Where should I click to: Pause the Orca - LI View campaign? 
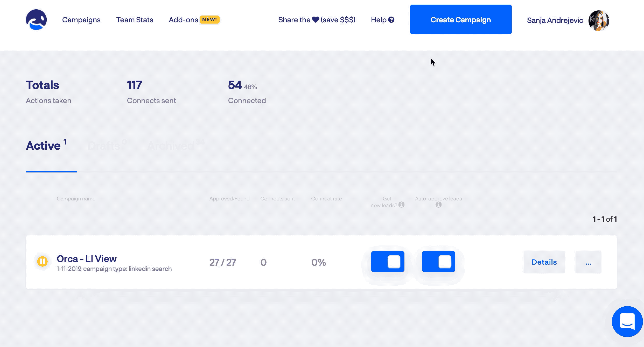(x=42, y=262)
